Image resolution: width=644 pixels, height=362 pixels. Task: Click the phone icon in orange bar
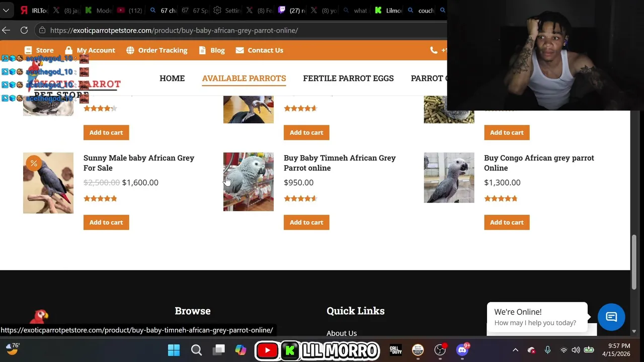click(434, 50)
